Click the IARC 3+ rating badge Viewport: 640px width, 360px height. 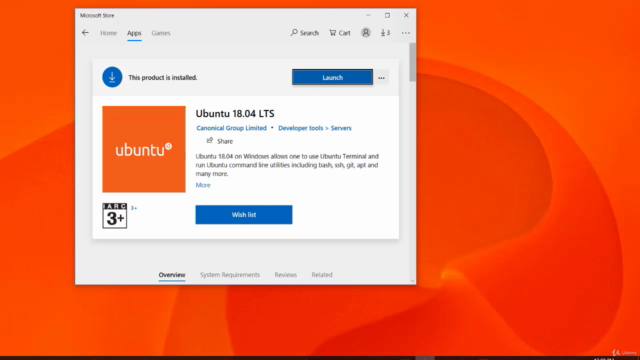115,216
